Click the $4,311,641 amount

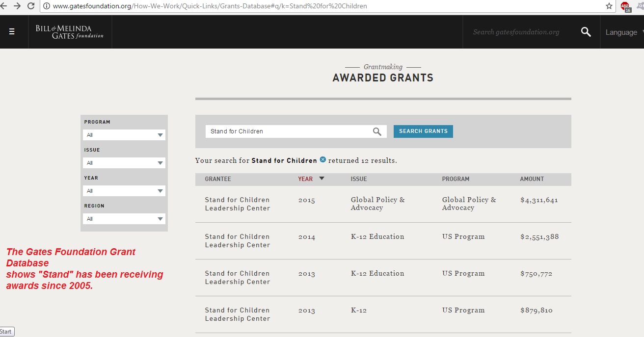(539, 200)
